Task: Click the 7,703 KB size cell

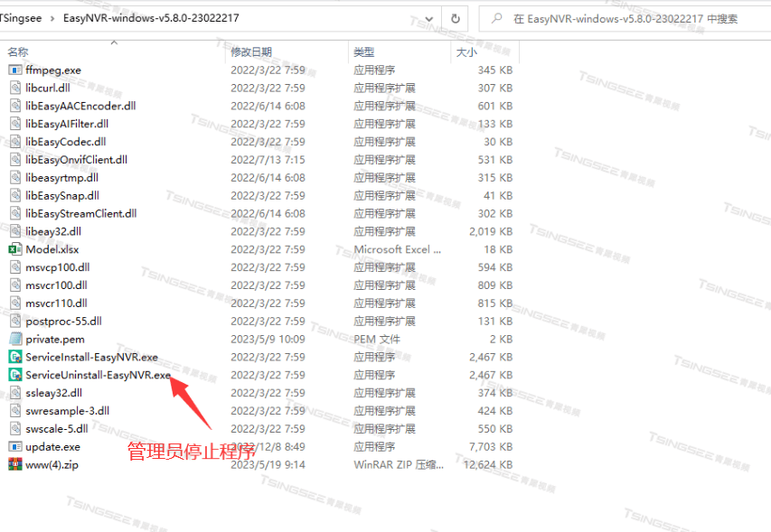Action: pyautogui.click(x=491, y=447)
